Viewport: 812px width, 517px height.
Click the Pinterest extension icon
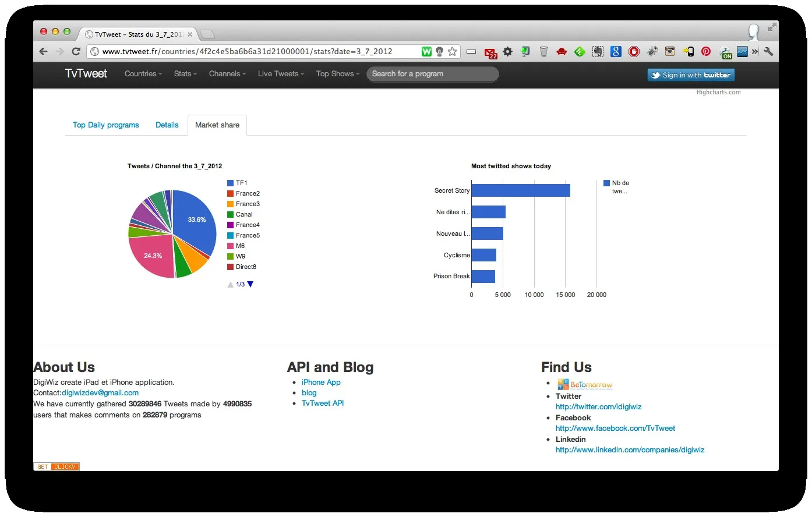(x=706, y=51)
